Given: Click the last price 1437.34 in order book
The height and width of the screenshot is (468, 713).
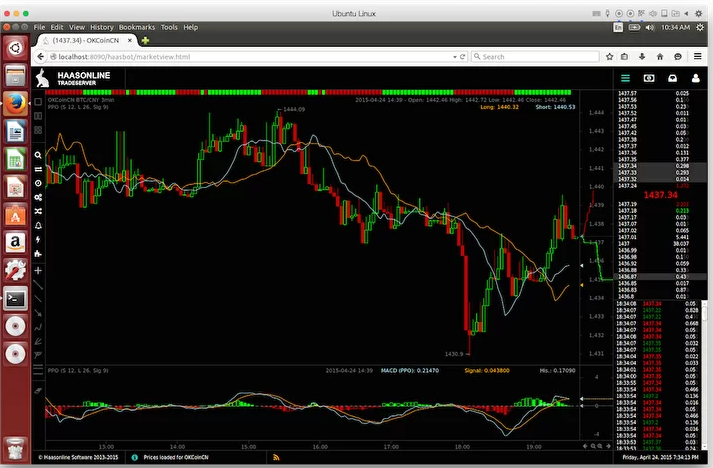Looking at the screenshot, I should pos(660,195).
